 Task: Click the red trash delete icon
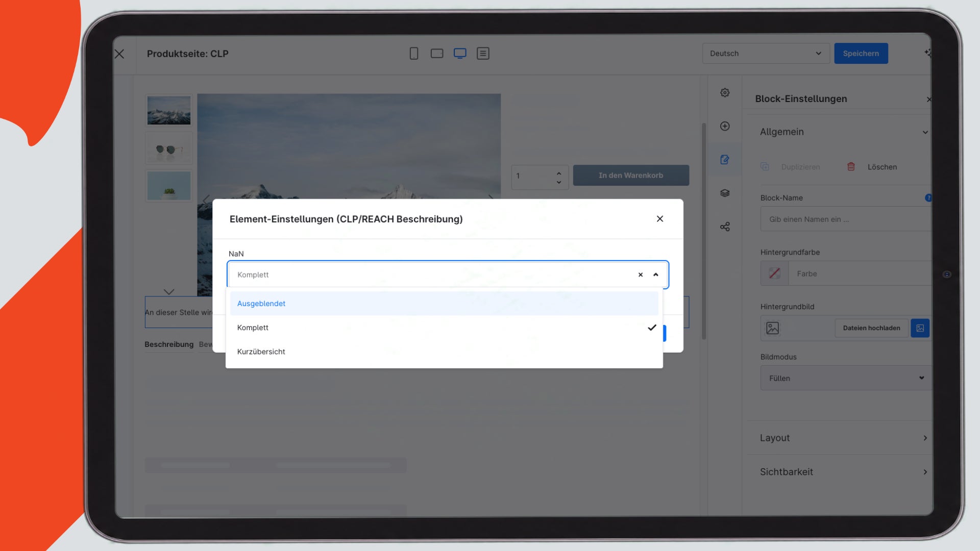[851, 167]
